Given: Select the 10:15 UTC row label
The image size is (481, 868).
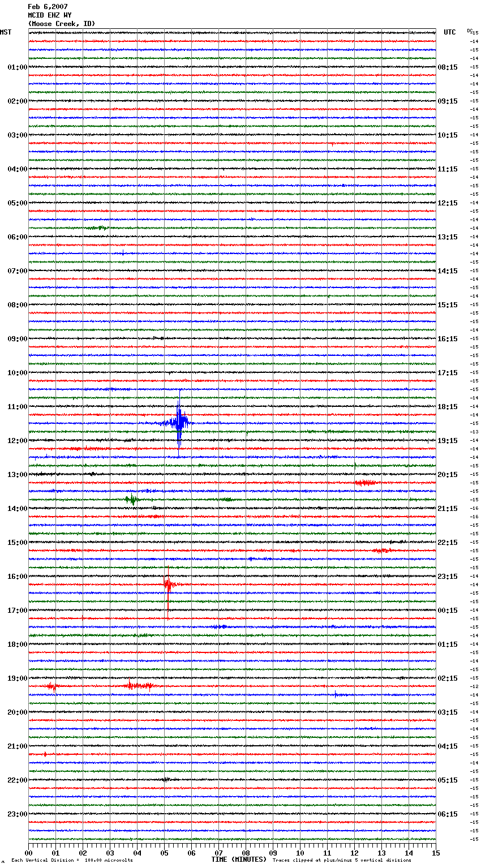Looking at the screenshot, I should 448,135.
